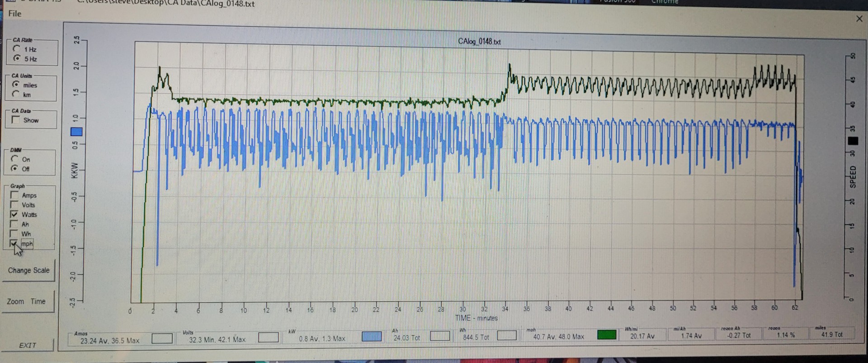Select the 5 Hz CA Rate option
The image size is (868, 363).
tap(17, 58)
